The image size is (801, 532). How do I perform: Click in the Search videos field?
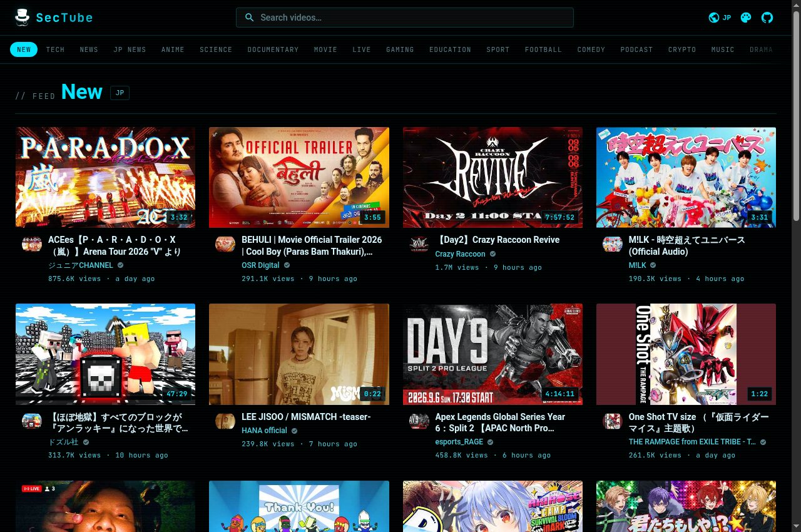(404, 18)
